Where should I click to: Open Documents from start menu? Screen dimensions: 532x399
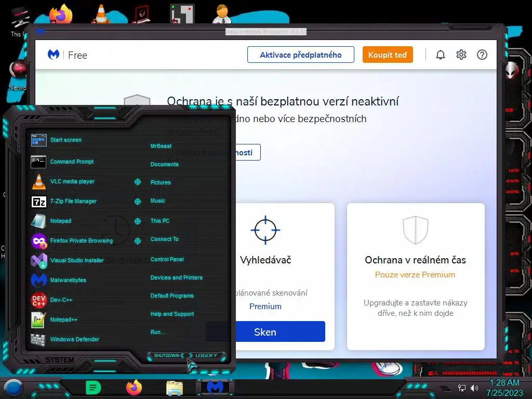(x=164, y=164)
